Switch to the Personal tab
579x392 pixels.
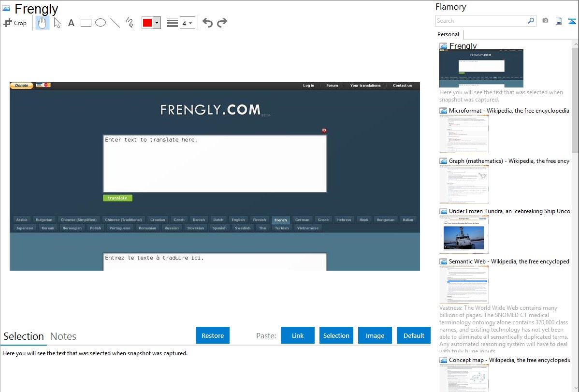(449, 34)
